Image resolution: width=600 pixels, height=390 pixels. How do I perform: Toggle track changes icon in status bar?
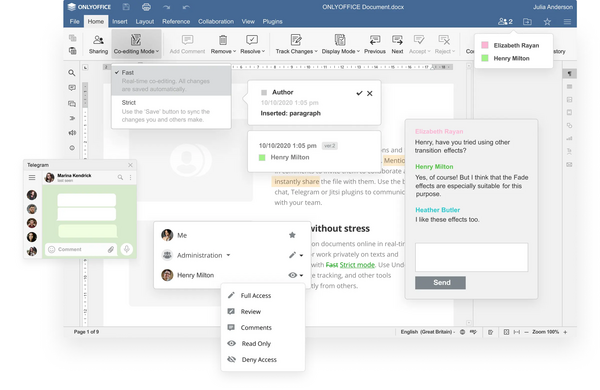(490, 332)
